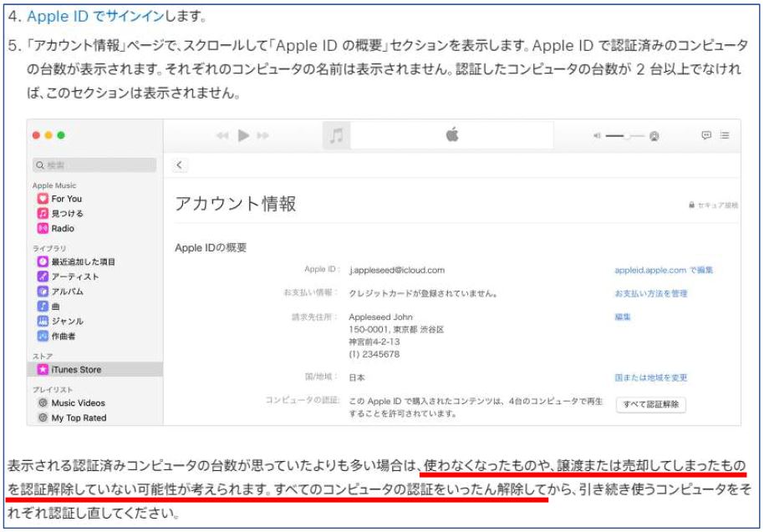The width and height of the screenshot is (764, 532).
Task: Select 見つける in sidebar
Action: (67, 213)
